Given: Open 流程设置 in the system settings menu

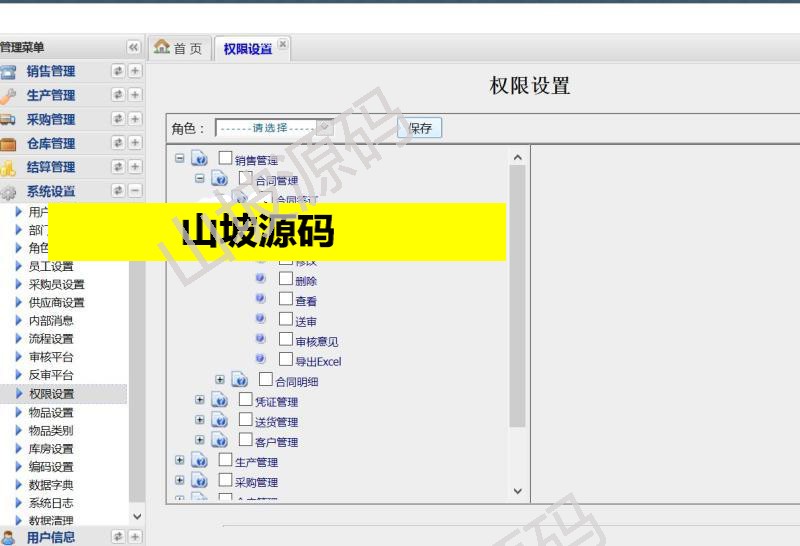Looking at the screenshot, I should 50,339.
